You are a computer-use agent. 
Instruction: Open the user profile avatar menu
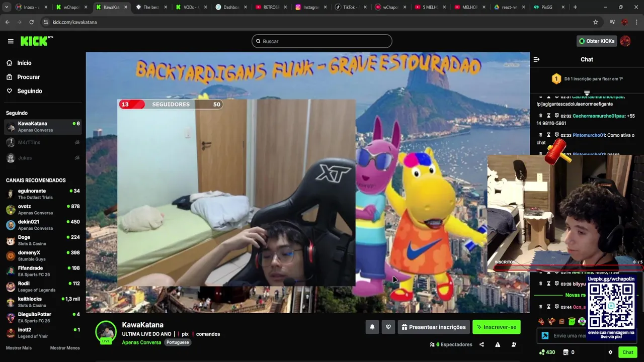[x=625, y=41]
